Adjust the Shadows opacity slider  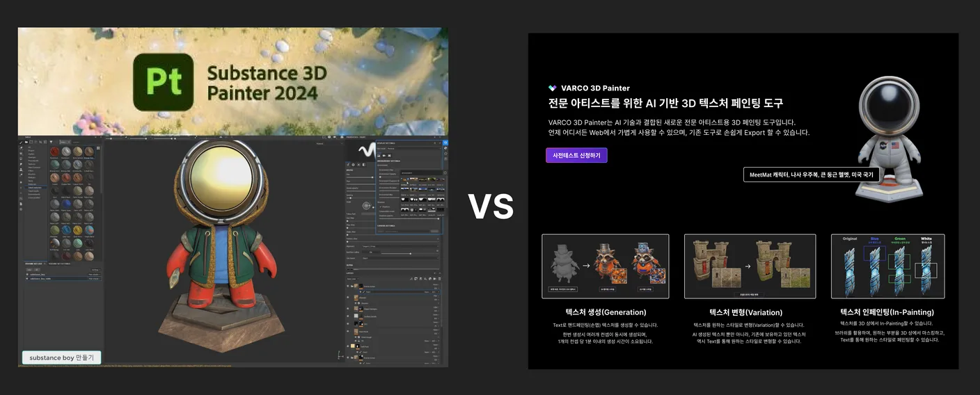tap(409, 218)
